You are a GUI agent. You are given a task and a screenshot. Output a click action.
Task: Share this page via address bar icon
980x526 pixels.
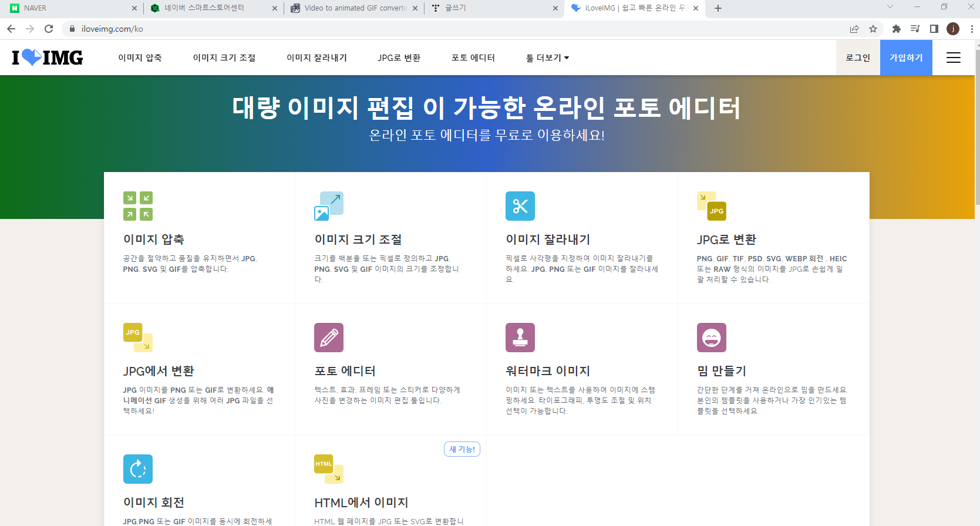coord(854,29)
